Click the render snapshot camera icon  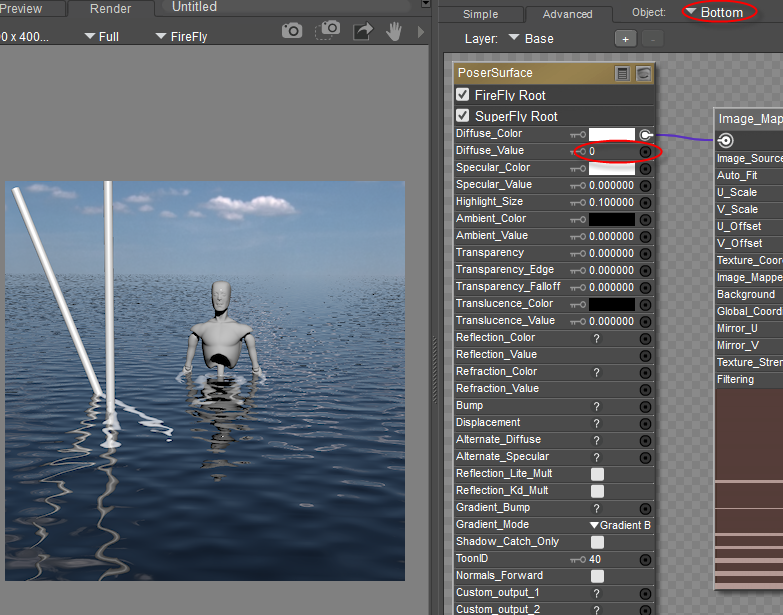pyautogui.click(x=292, y=31)
